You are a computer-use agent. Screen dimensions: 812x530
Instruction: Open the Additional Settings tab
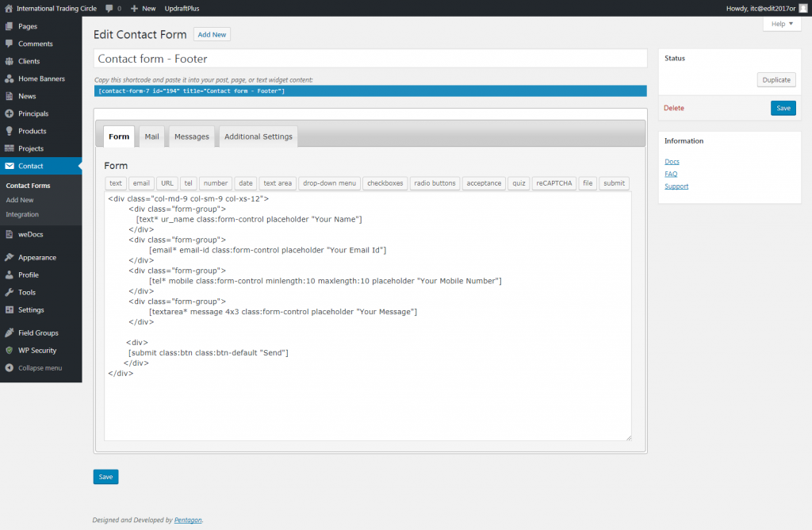[258, 136]
